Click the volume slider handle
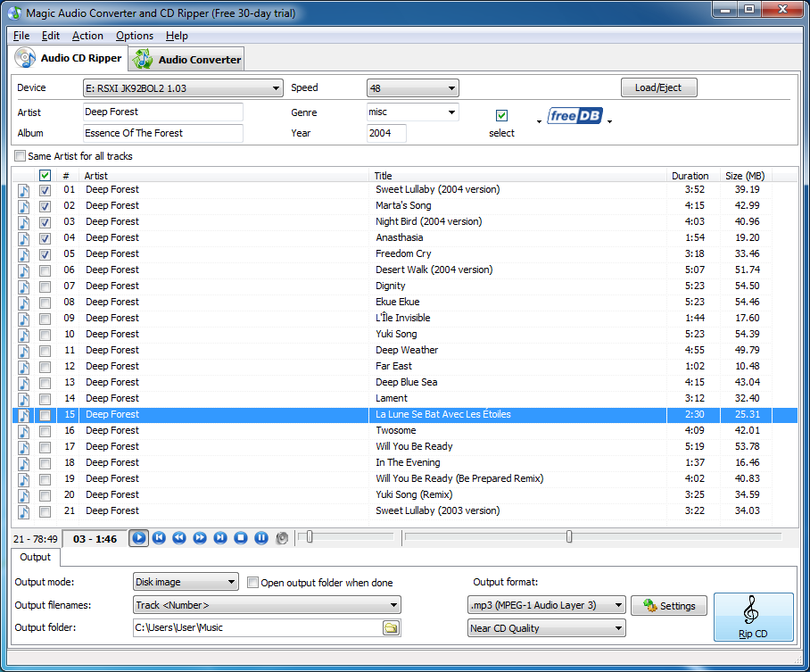The width and height of the screenshot is (810, 672). click(310, 537)
